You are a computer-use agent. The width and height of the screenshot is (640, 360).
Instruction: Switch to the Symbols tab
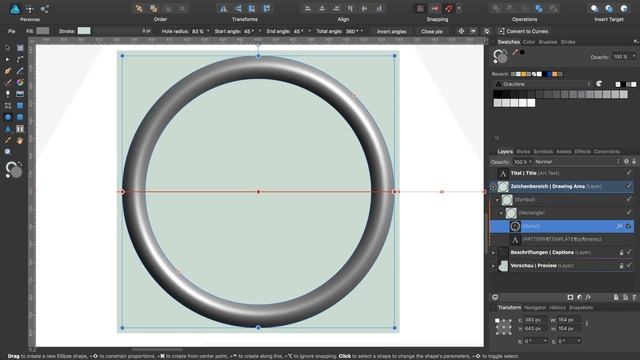point(543,151)
